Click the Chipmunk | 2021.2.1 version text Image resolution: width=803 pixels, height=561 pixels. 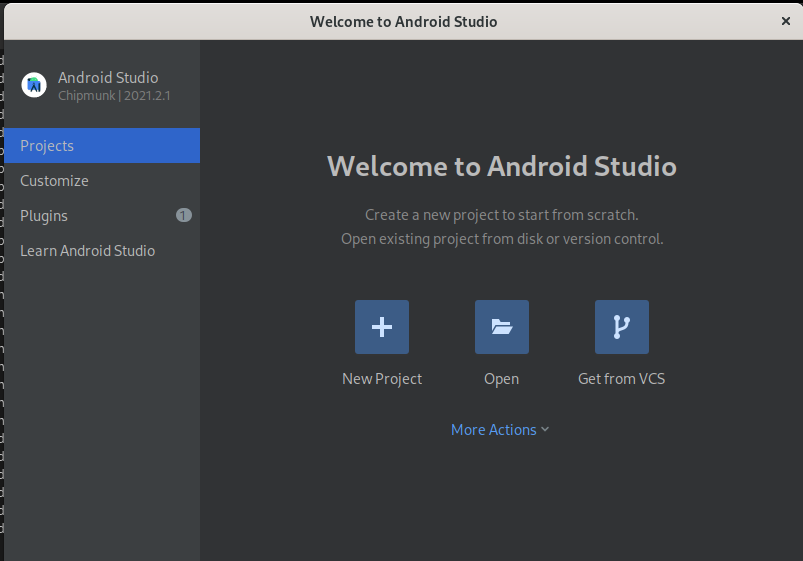click(x=114, y=96)
